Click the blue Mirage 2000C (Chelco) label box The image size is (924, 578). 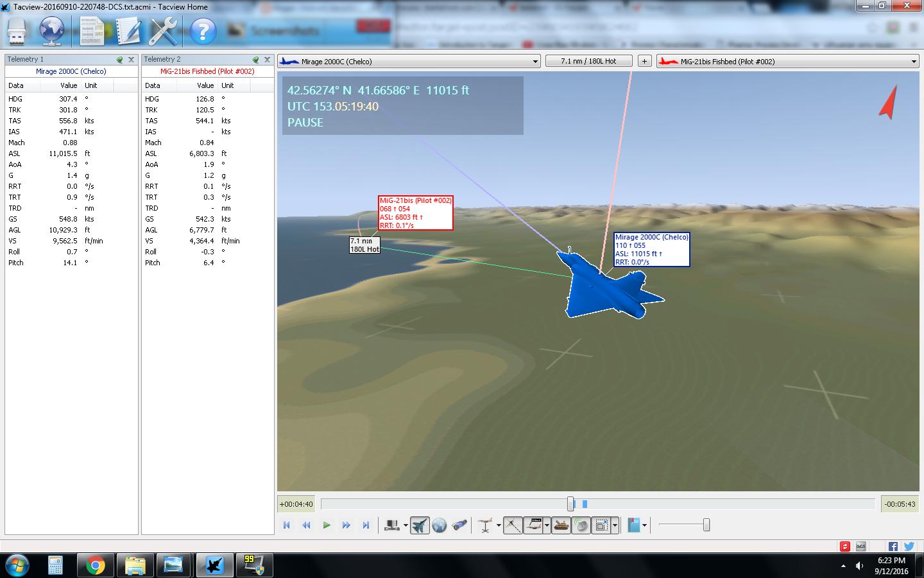tap(652, 249)
